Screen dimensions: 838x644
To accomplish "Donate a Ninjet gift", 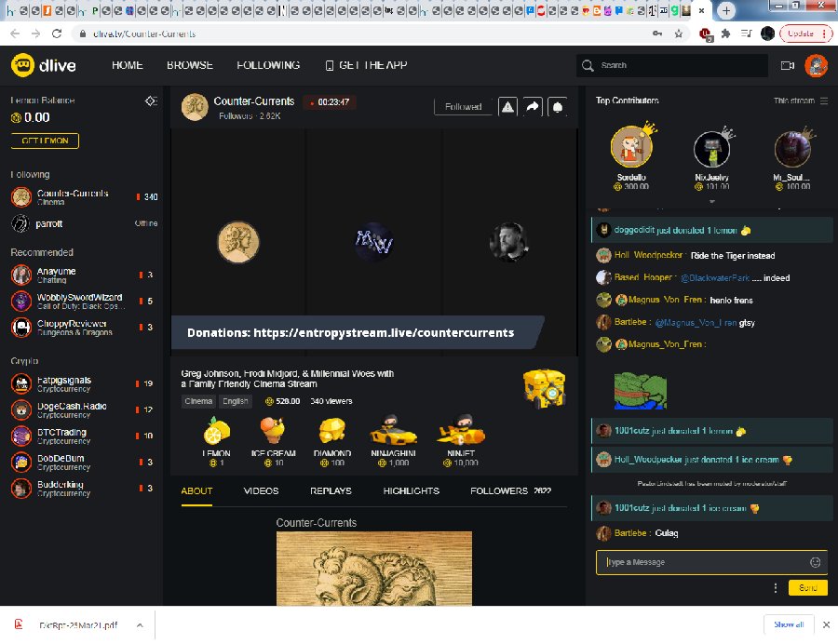I will click(x=461, y=441).
